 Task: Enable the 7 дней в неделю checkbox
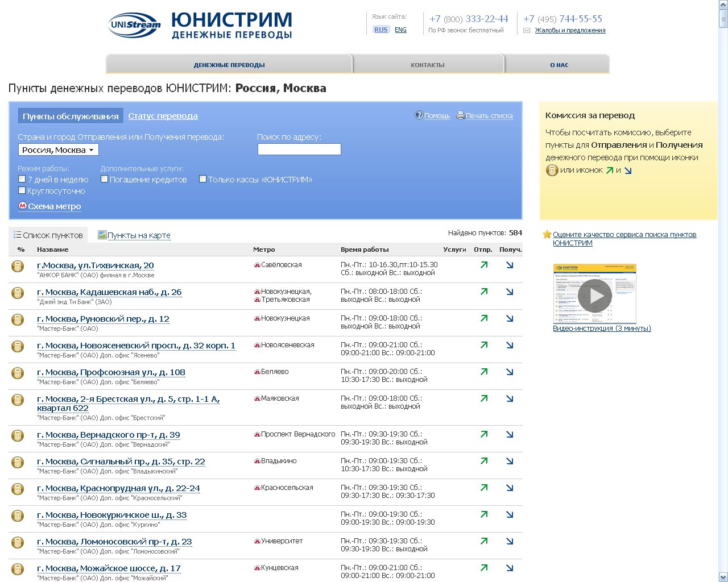[22, 179]
